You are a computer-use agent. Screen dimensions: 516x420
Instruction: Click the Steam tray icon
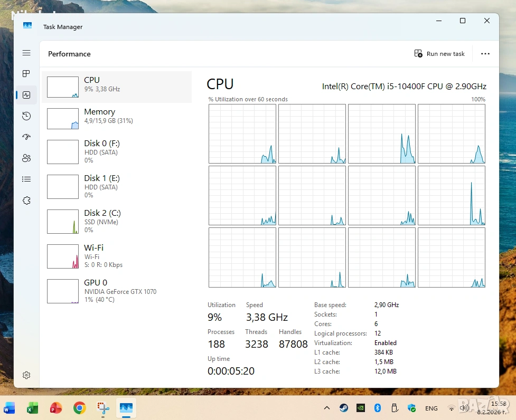pos(344,408)
